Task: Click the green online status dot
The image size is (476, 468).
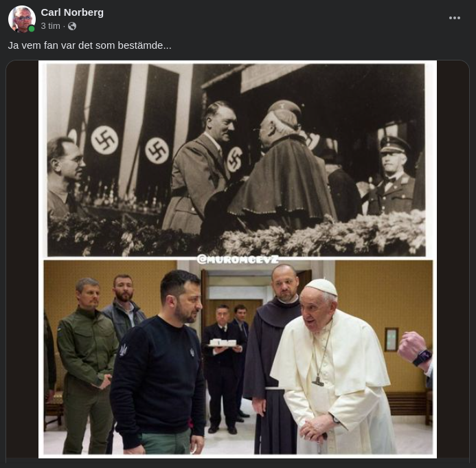Action: (32, 29)
